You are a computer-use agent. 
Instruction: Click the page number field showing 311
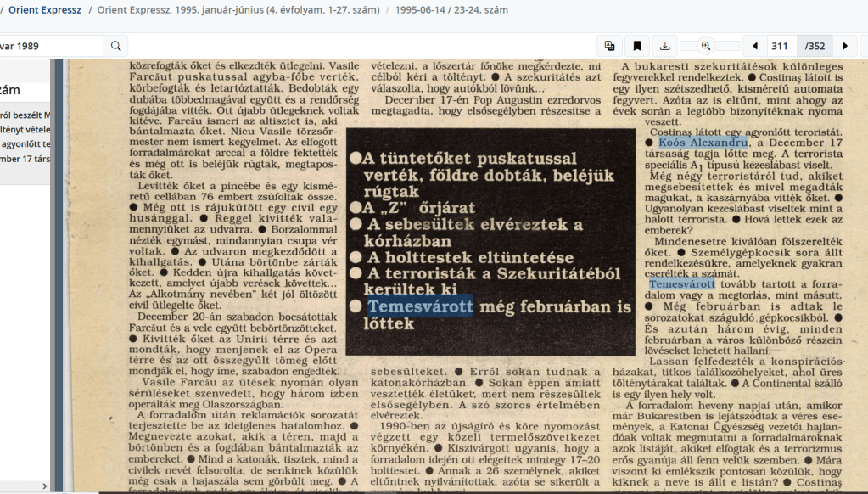coord(780,46)
